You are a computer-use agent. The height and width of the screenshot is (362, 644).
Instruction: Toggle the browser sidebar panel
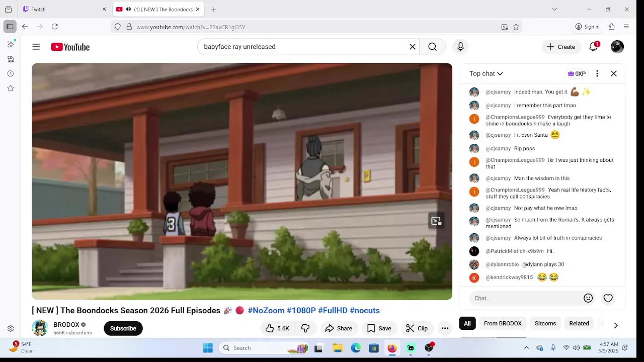point(10,27)
